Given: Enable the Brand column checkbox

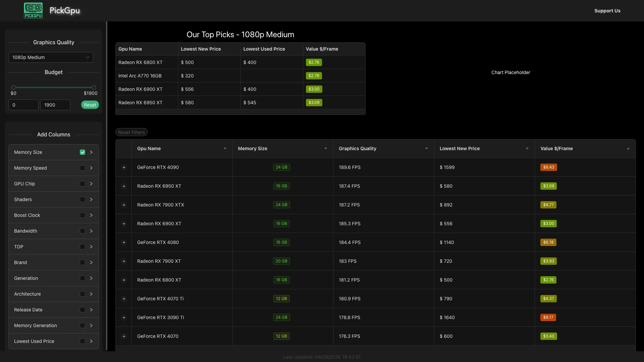Looking at the screenshot, I should 83,262.
